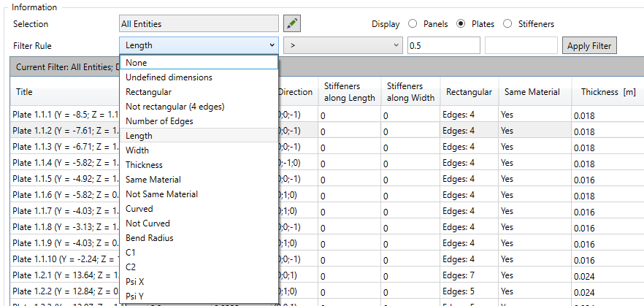Sort by the Title column header
Screen dimensions: 644x306
tap(65, 92)
